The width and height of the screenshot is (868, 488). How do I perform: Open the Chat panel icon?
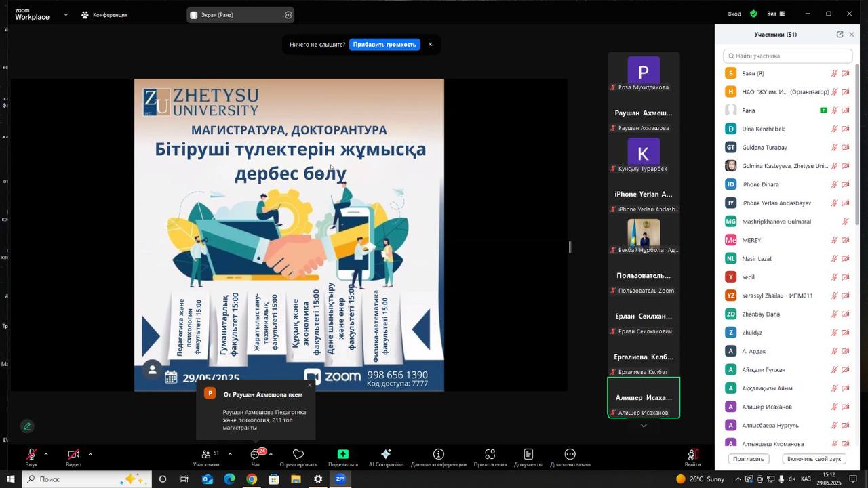pos(256,455)
